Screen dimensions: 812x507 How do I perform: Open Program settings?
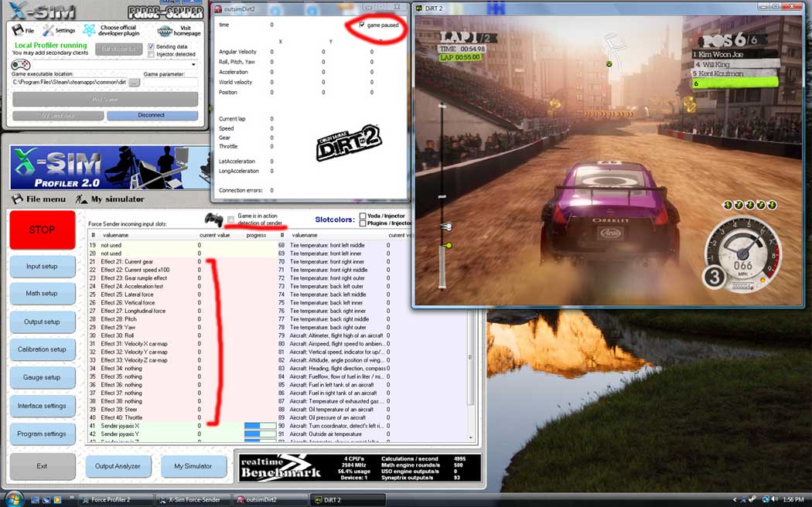point(42,434)
